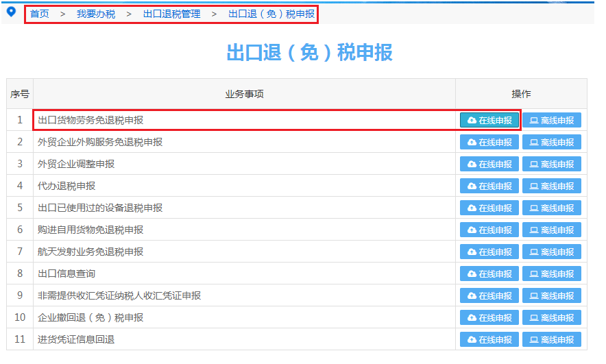
Task: Click the 出口信息查询 business item
Action: point(66,274)
